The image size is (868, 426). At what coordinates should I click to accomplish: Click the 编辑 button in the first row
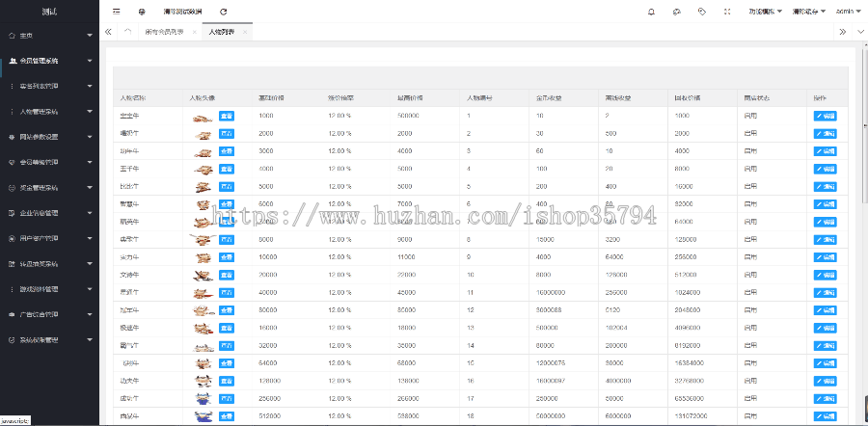click(x=825, y=116)
